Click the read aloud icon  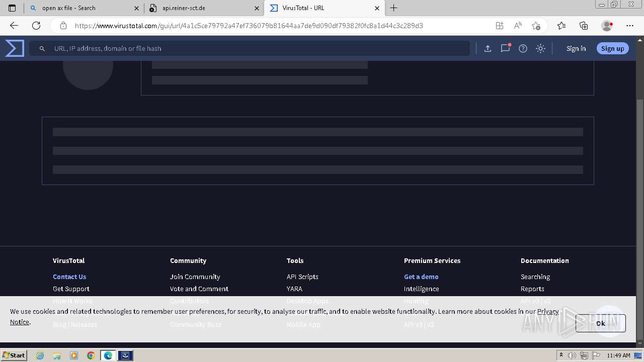pos(518,26)
